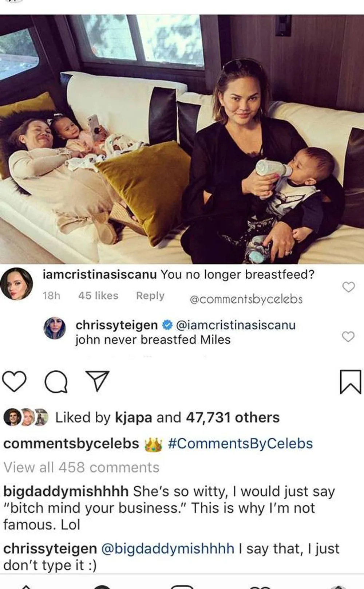Visit kjapa's profile from liked-by line
Viewport: 364px width, 589px height.
click(x=133, y=417)
